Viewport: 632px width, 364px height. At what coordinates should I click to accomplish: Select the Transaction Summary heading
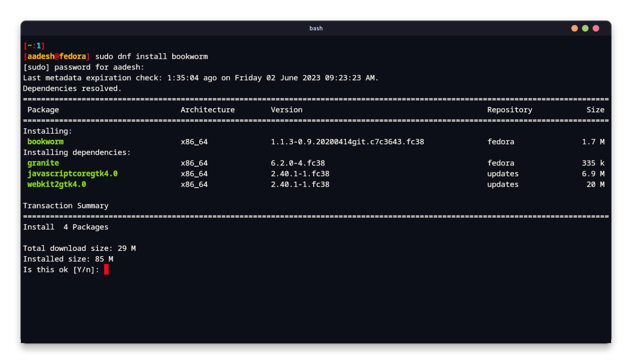[65, 206]
